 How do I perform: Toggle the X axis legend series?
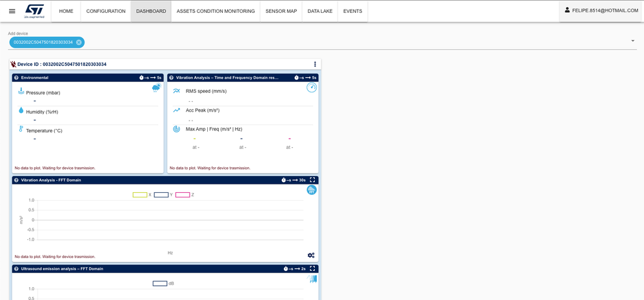tap(142, 195)
